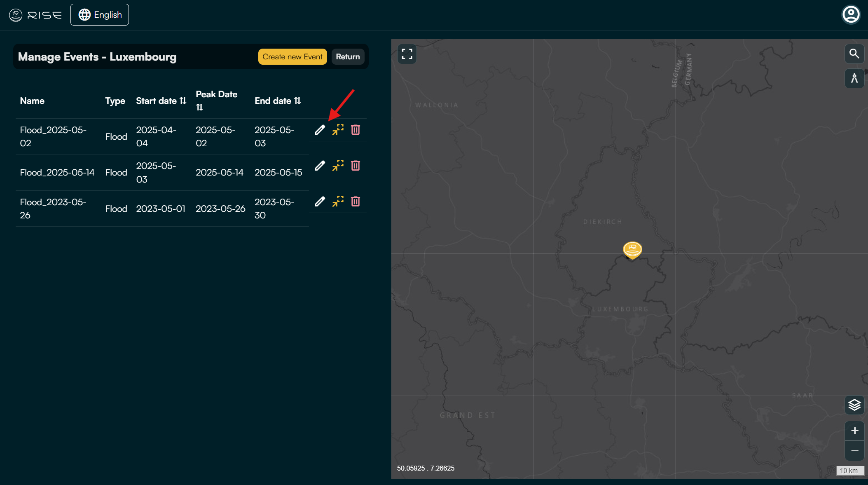Zoom to the Flood_2025-05-14 event area
Viewport: 868px width, 485px height.
tap(338, 166)
